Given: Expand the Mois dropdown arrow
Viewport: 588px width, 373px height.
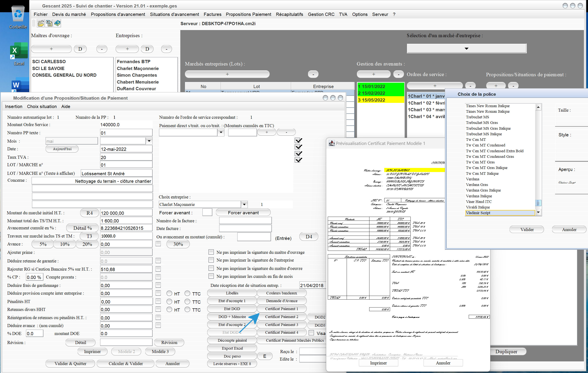Looking at the screenshot, I should click(x=149, y=141).
